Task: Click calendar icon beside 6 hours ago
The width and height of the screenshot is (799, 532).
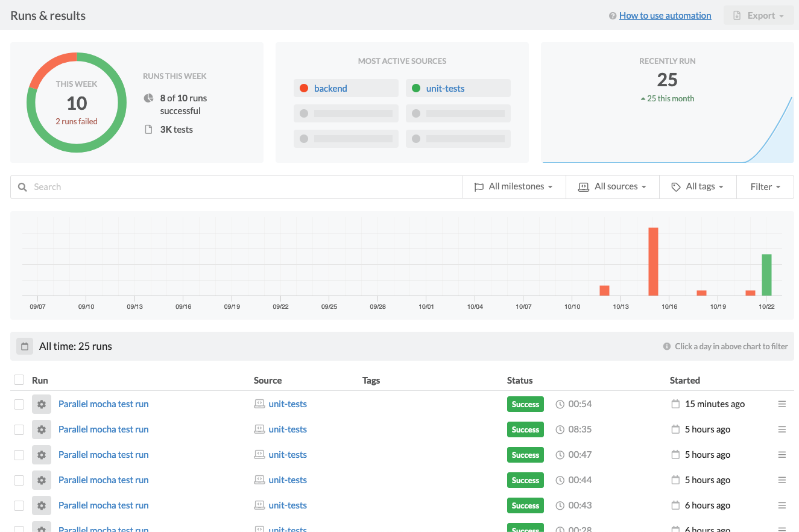Action: 675,505
